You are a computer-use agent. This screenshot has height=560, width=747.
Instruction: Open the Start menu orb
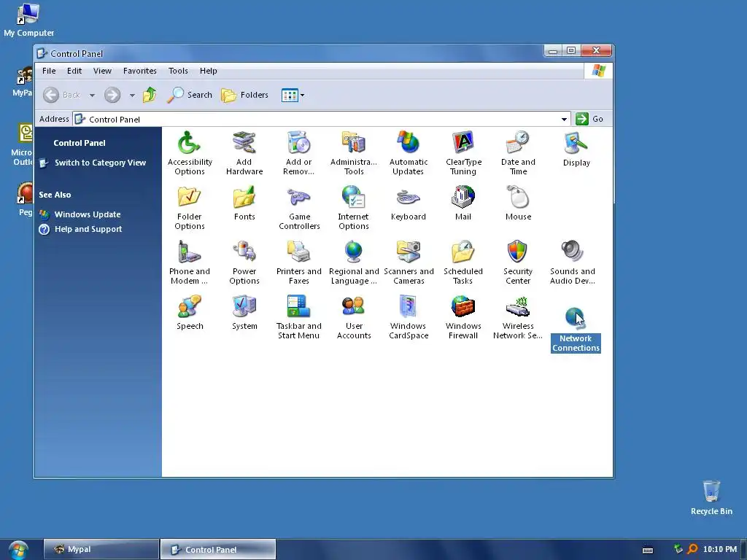(x=18, y=550)
